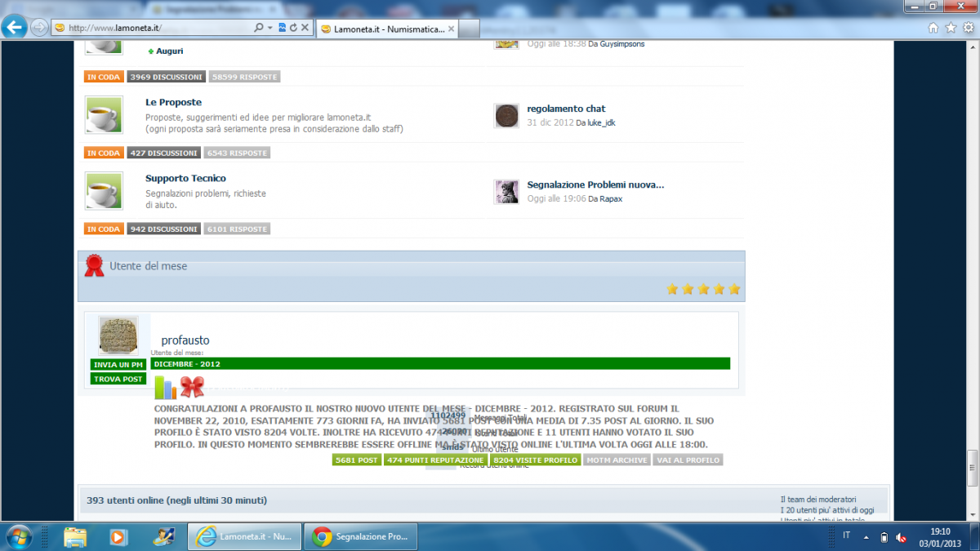Refresh the page with reload icon

click(x=293, y=27)
